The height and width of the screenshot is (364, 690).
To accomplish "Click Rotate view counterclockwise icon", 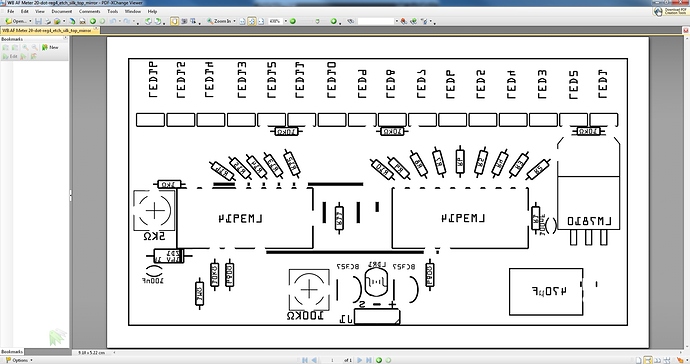I will point(148,21).
